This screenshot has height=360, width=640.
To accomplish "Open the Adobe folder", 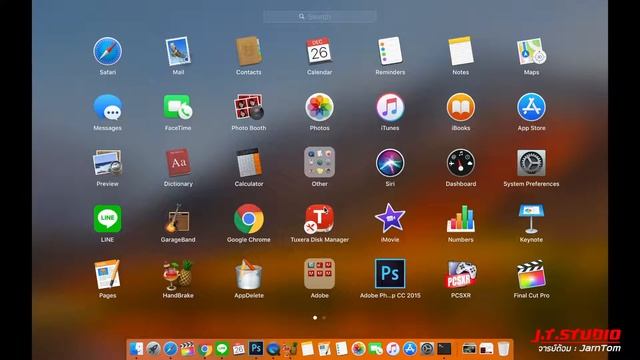I will (319, 274).
